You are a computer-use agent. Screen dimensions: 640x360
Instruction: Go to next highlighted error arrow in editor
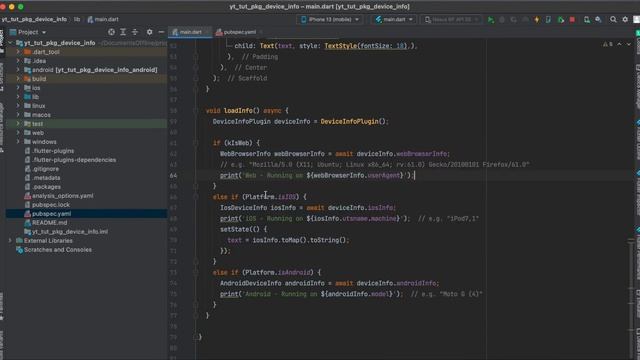tap(629, 44)
